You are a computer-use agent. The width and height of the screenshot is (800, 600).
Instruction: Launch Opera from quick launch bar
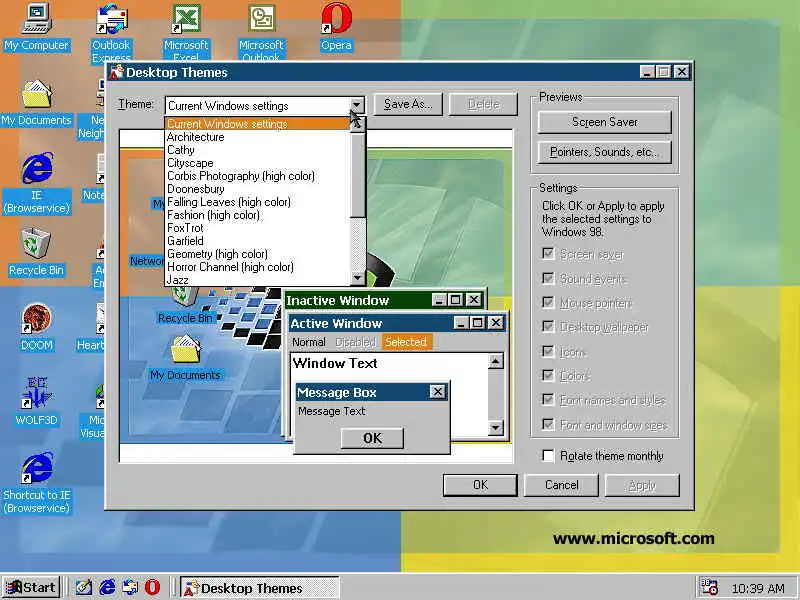point(152,587)
